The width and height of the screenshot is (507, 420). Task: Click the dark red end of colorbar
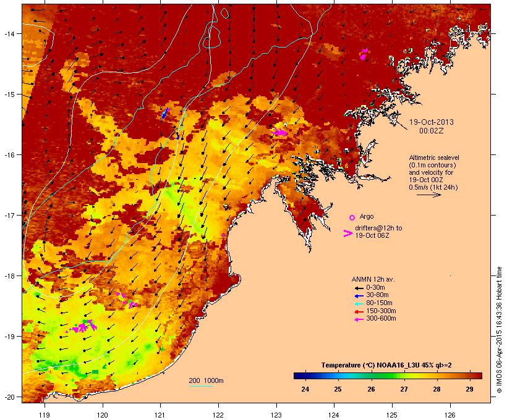coord(477,376)
